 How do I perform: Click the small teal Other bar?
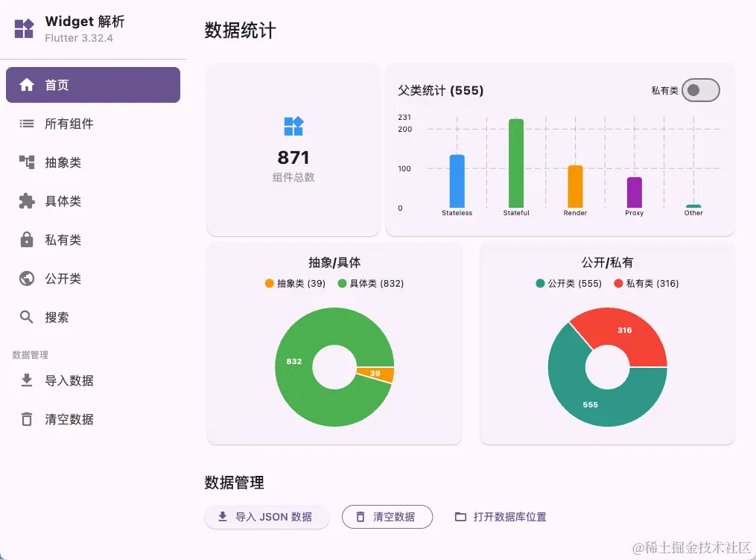pyautogui.click(x=693, y=206)
